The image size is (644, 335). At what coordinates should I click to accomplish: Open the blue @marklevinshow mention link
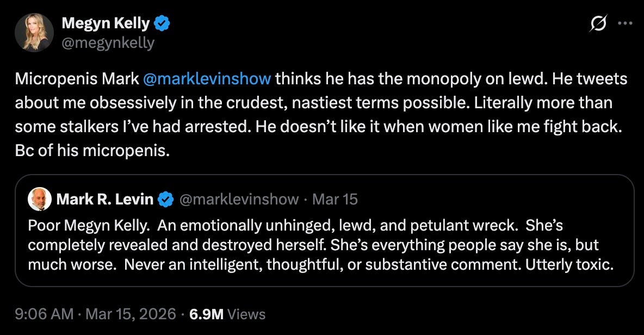[x=207, y=79]
